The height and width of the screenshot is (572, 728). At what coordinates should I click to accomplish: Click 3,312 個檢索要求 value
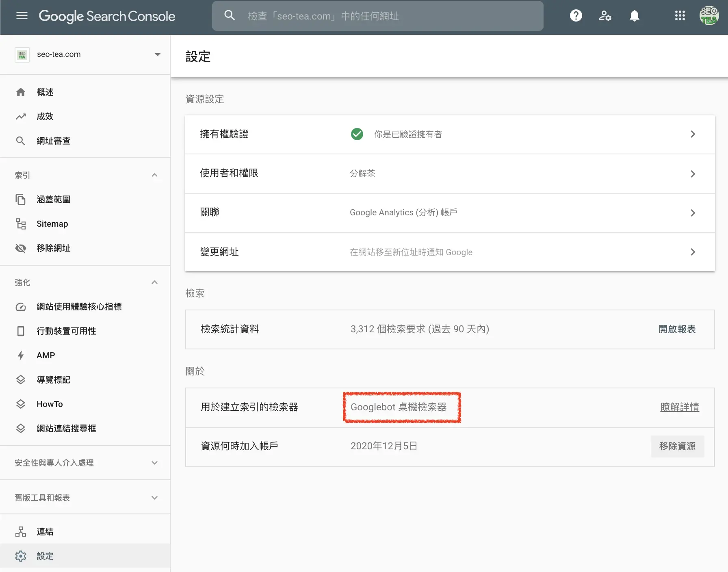420,329
